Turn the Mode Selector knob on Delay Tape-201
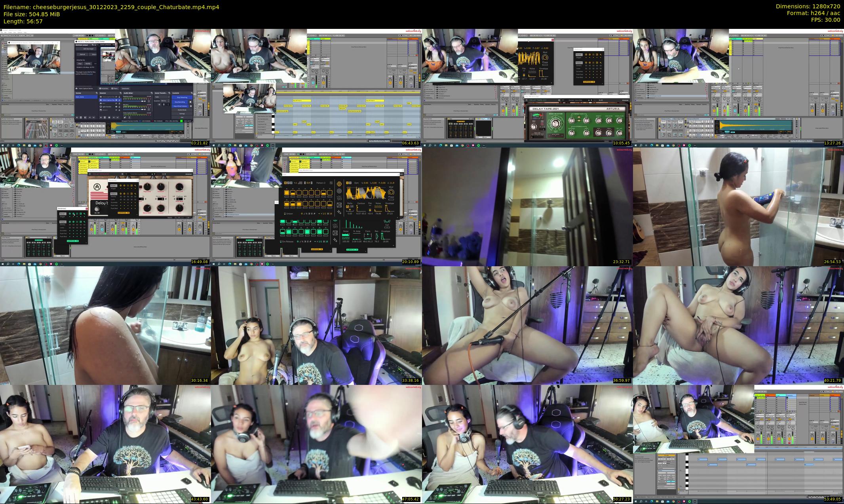Screen dimensions: 844x504 tap(555, 123)
